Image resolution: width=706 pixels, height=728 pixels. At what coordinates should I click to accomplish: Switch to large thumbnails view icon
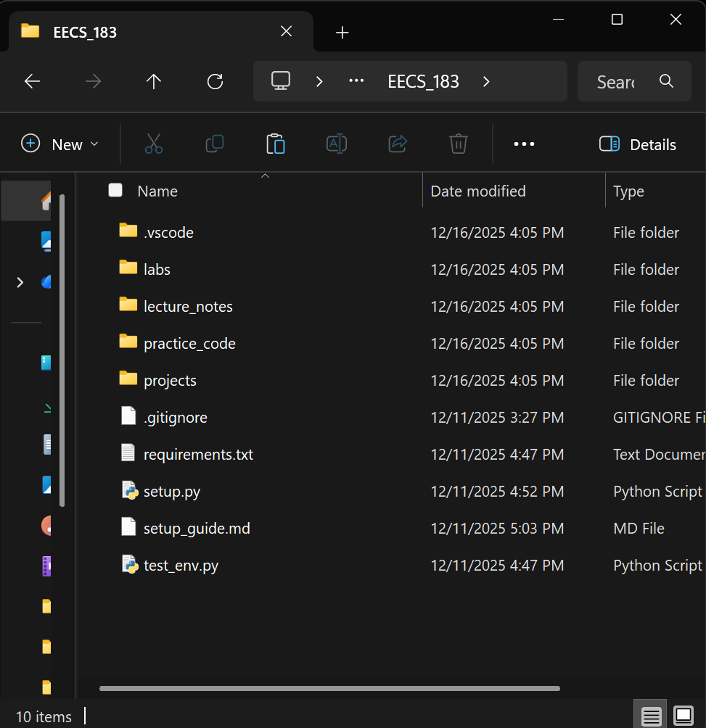(684, 715)
